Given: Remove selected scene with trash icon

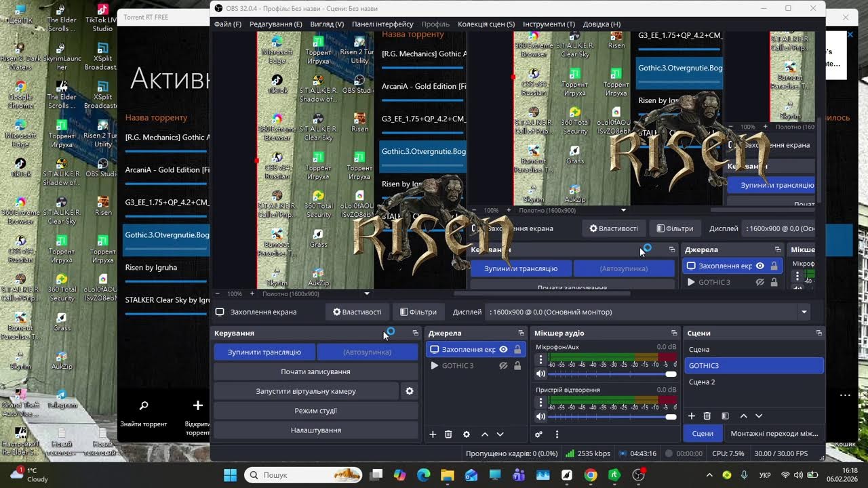Looking at the screenshot, I should (x=707, y=416).
